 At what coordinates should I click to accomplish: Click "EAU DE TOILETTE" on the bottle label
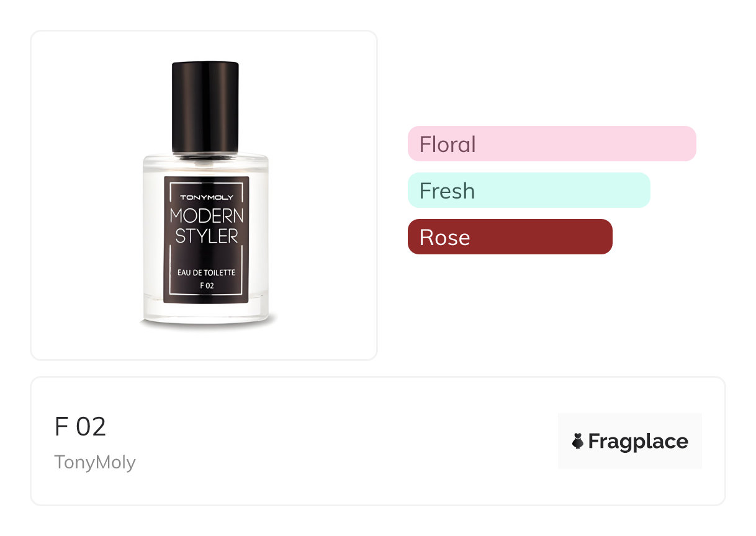click(x=207, y=273)
